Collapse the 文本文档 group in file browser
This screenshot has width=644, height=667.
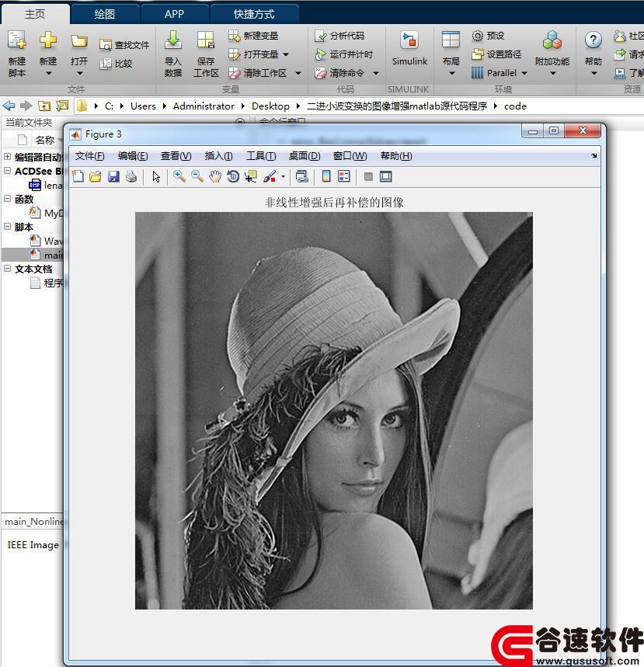tap(7, 269)
